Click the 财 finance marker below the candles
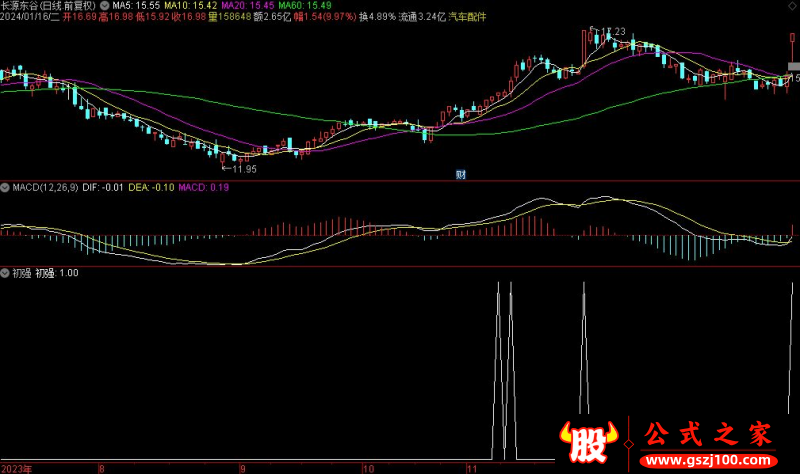The width and height of the screenshot is (800, 474). pyautogui.click(x=460, y=174)
